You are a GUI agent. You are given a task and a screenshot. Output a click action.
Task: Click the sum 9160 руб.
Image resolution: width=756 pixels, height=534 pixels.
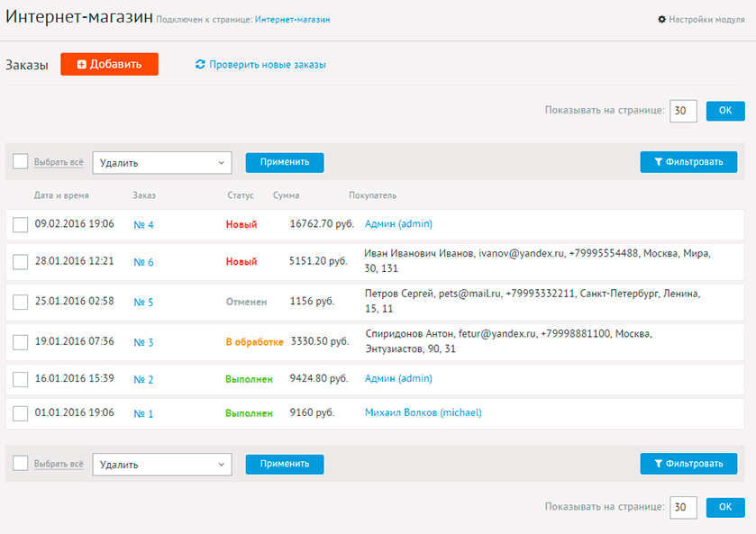(x=312, y=413)
